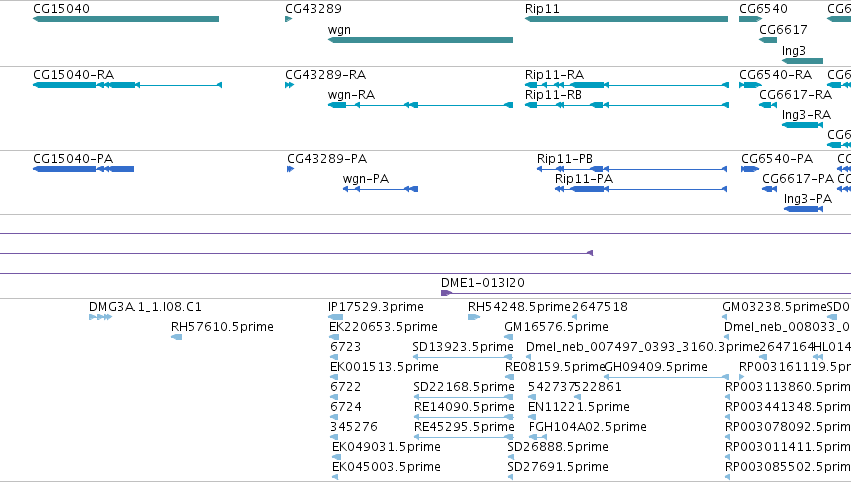Select the wgn gene span bar
851x482 pixels.
pyautogui.click(x=421, y=40)
